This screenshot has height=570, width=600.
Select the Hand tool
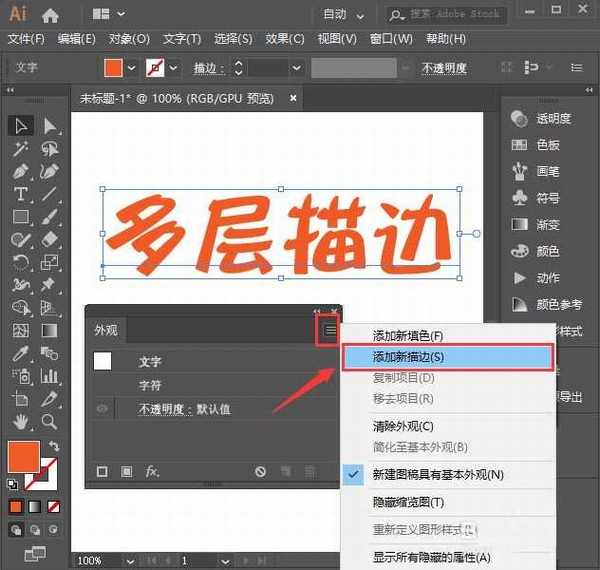coord(20,421)
